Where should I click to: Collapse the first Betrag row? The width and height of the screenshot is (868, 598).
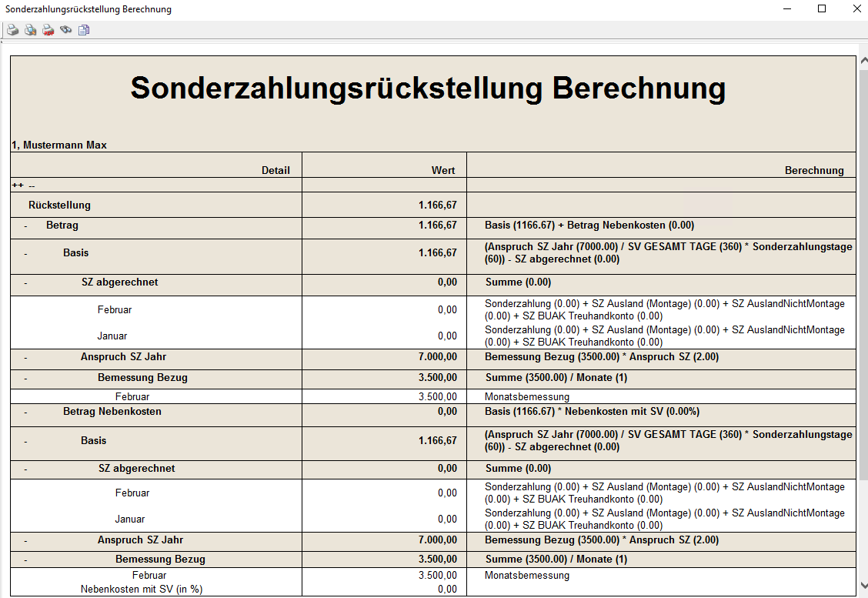(25, 226)
